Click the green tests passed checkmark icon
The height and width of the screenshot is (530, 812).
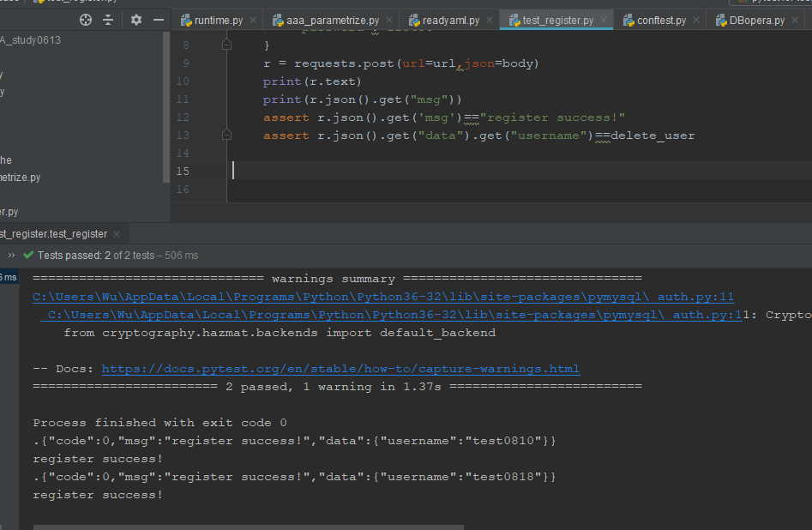28,256
